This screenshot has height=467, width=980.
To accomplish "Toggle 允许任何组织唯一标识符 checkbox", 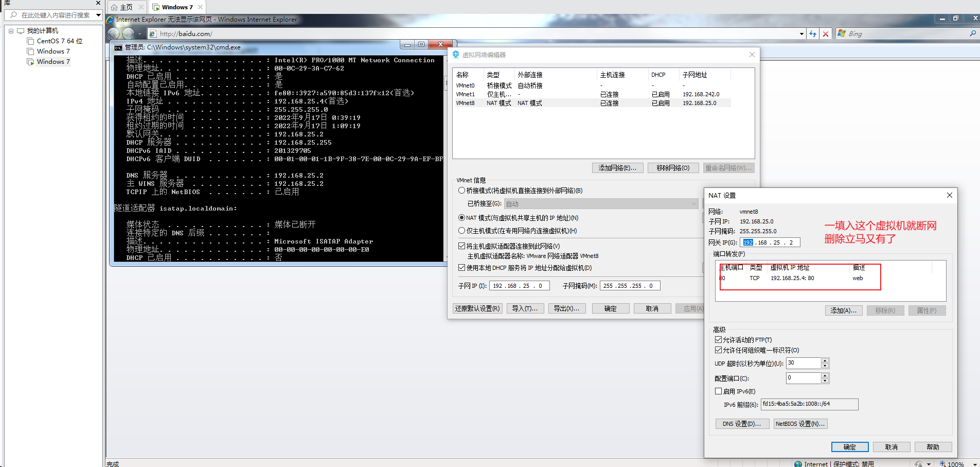I will pyautogui.click(x=718, y=350).
